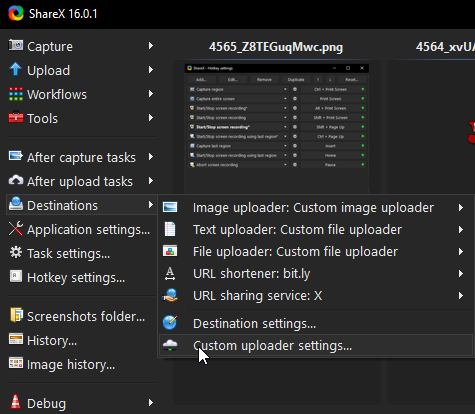Click the URL sharing service globe icon
The image size is (475, 414).
pyautogui.click(x=170, y=295)
